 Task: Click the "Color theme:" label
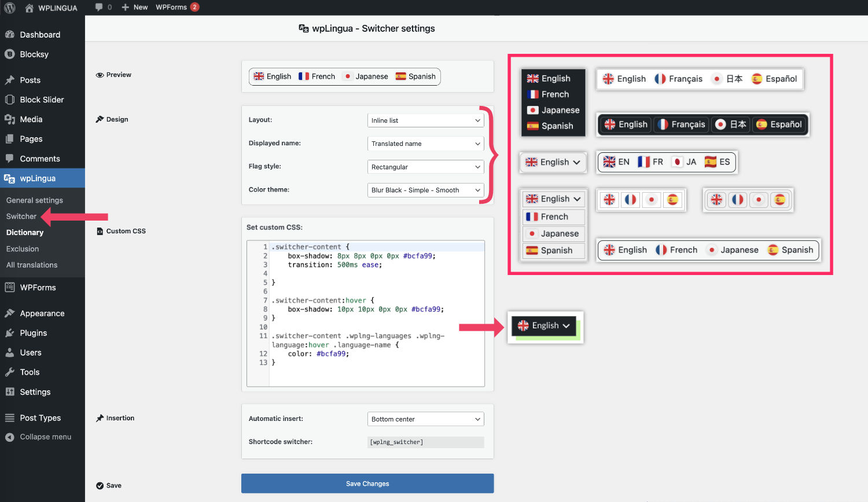tap(269, 190)
